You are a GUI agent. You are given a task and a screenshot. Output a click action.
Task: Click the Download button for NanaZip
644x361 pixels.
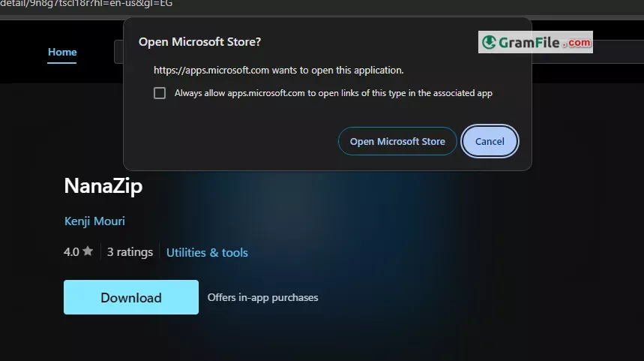tap(131, 297)
